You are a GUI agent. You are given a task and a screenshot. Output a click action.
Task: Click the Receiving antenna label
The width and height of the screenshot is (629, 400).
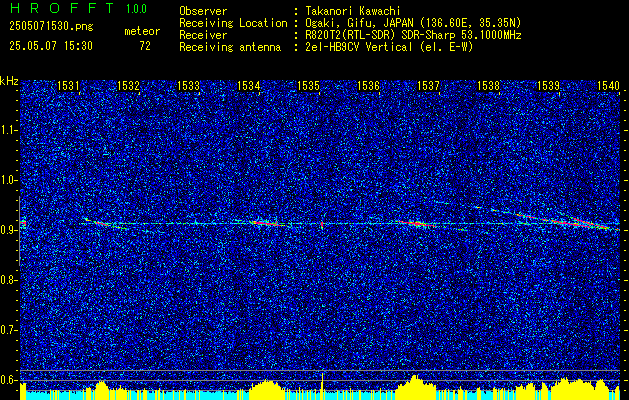pyautogui.click(x=230, y=47)
